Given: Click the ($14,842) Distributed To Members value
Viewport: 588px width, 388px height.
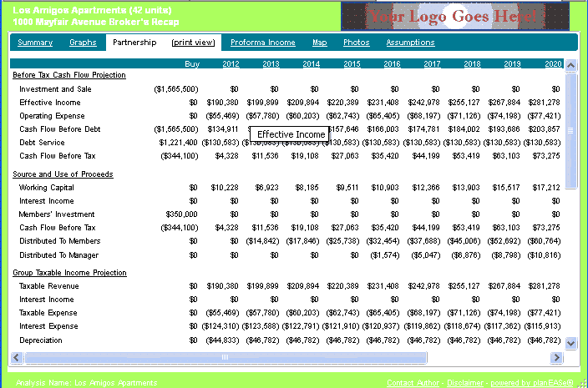Looking at the screenshot, I should click(x=262, y=241).
